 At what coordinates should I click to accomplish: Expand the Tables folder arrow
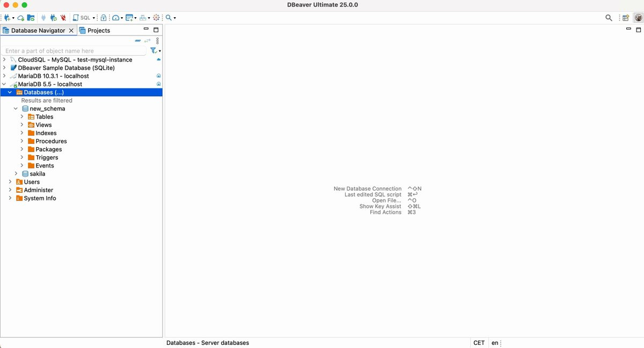[x=22, y=117]
